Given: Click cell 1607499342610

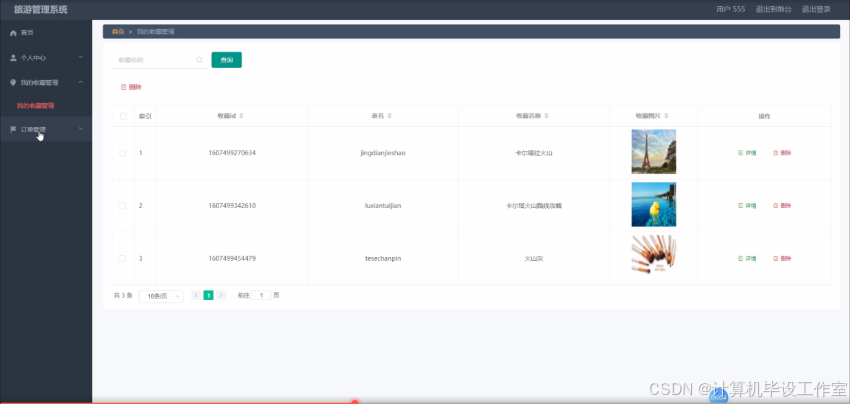Looking at the screenshot, I should pos(232,206).
